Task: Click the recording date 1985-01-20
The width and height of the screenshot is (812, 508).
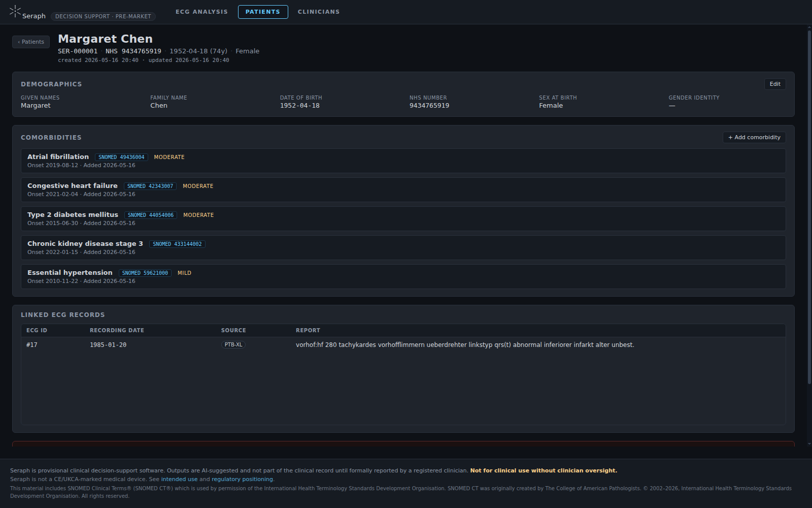Action: click(x=108, y=344)
